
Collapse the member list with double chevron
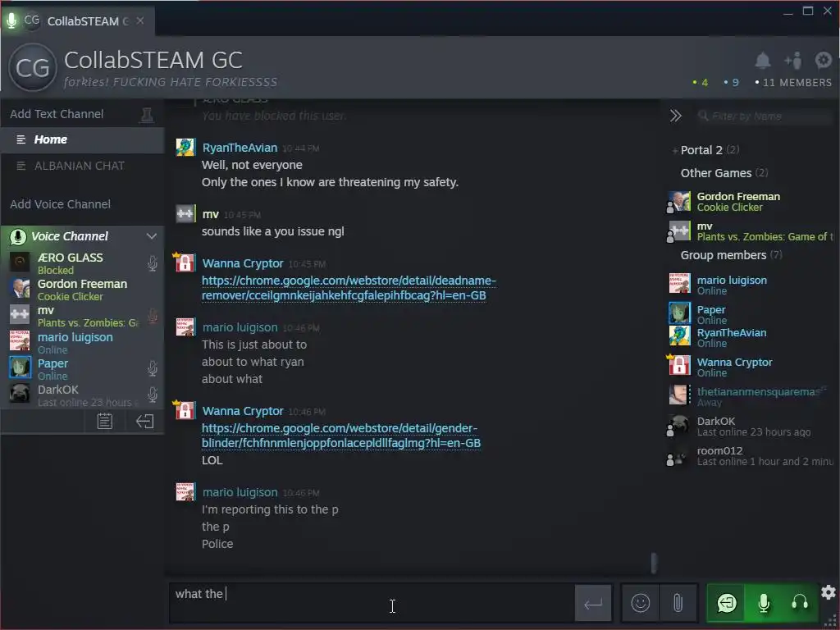(x=675, y=116)
